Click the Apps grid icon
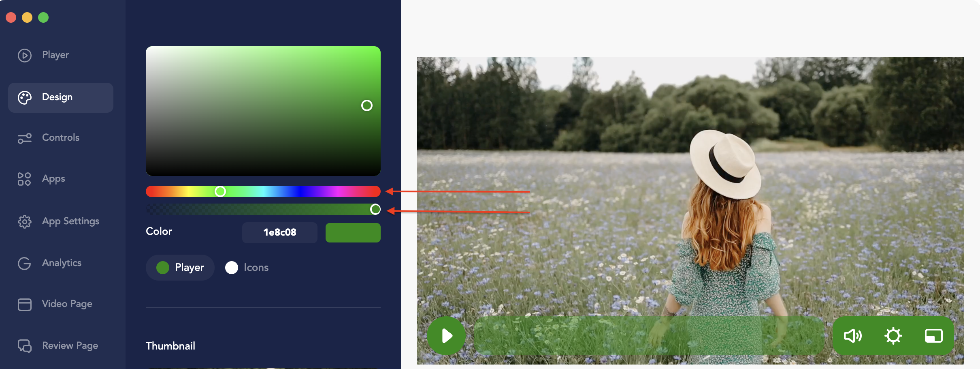Viewport: 980px width, 369px height. click(24, 179)
